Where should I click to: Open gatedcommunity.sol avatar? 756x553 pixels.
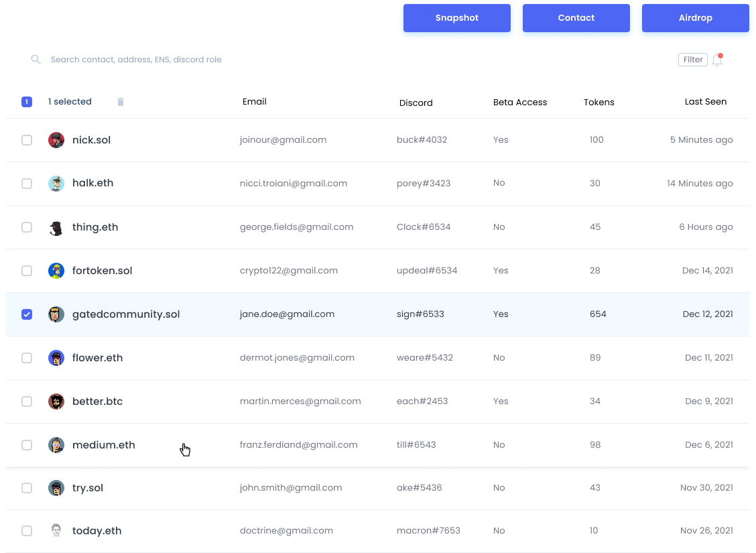tap(56, 314)
